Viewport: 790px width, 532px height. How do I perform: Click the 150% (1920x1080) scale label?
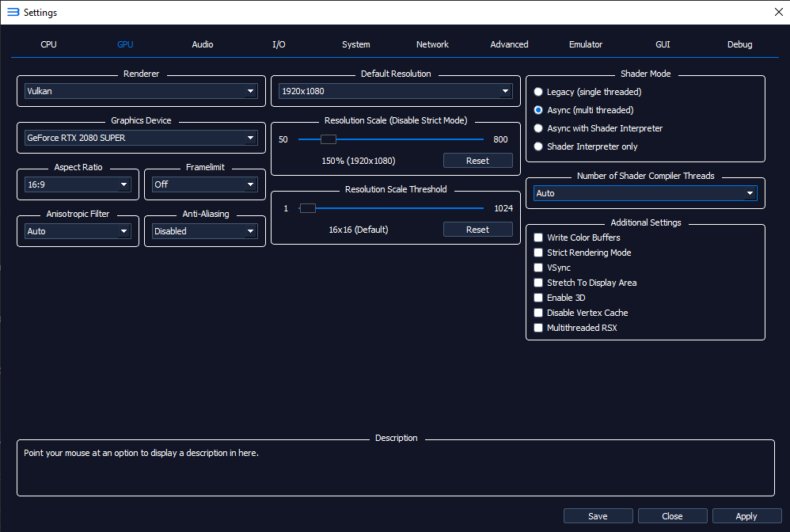pyautogui.click(x=359, y=161)
